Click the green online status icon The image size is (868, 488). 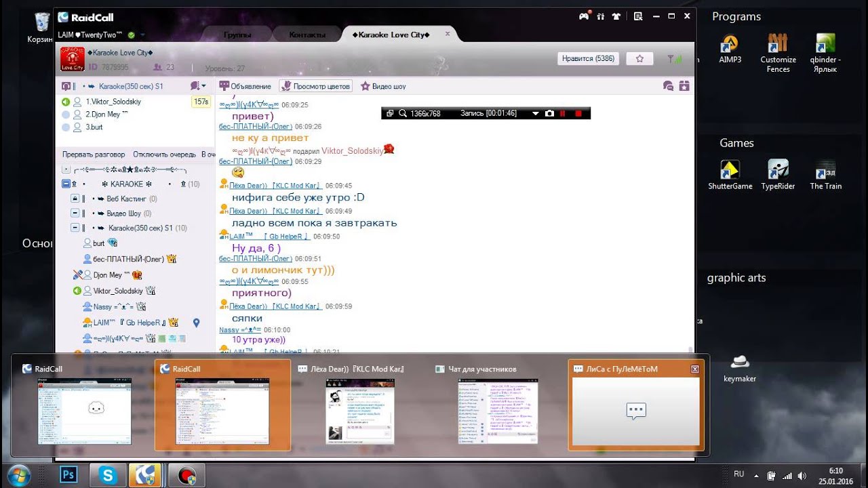pos(131,35)
